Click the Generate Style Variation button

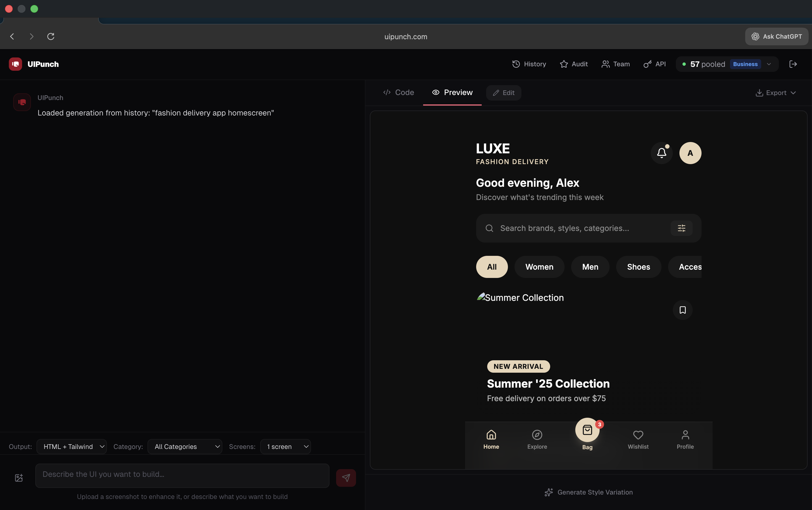[x=589, y=492]
